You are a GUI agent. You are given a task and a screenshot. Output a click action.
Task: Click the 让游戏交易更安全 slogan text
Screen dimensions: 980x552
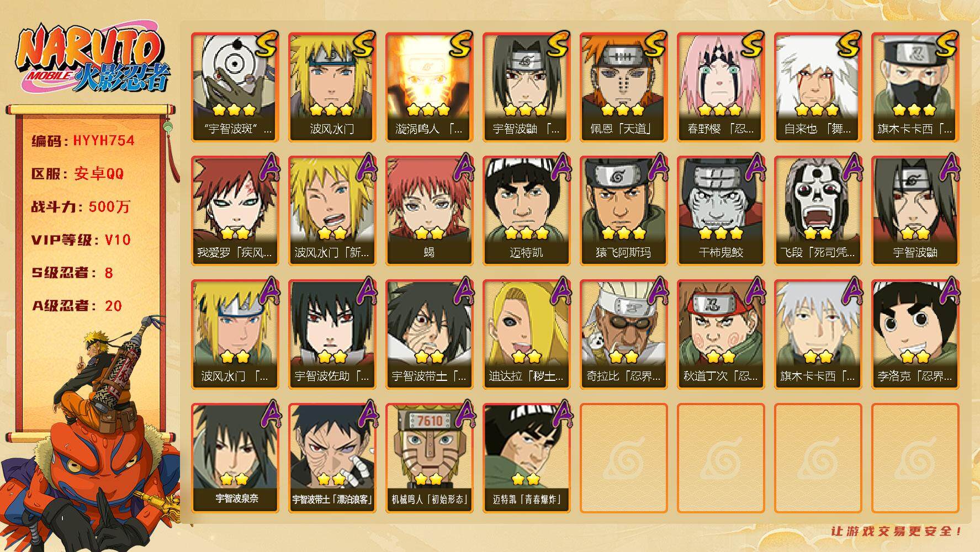[x=897, y=531]
